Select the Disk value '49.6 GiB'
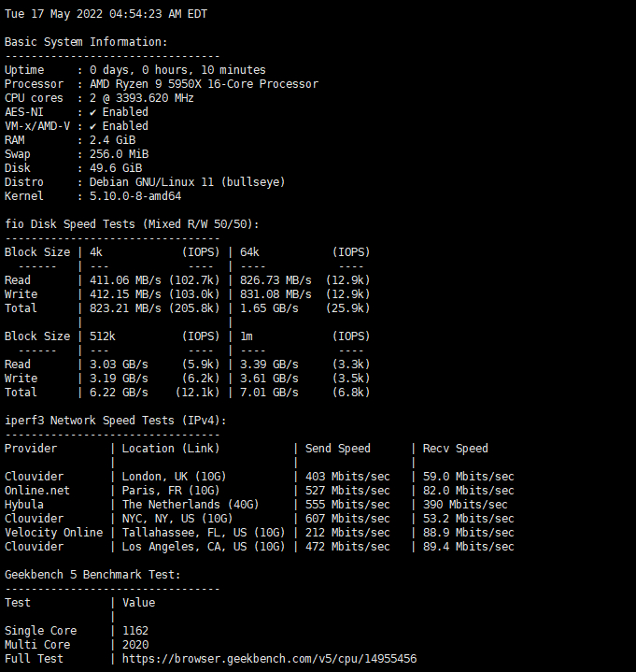636x672 pixels. coord(116,168)
